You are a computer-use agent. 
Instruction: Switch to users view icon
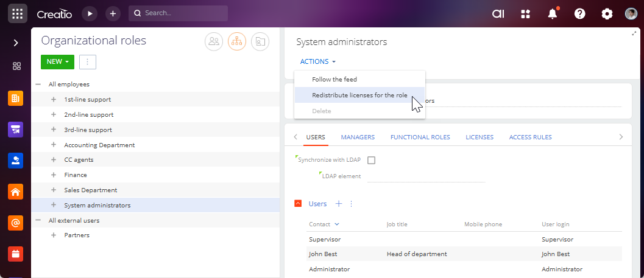point(214,41)
